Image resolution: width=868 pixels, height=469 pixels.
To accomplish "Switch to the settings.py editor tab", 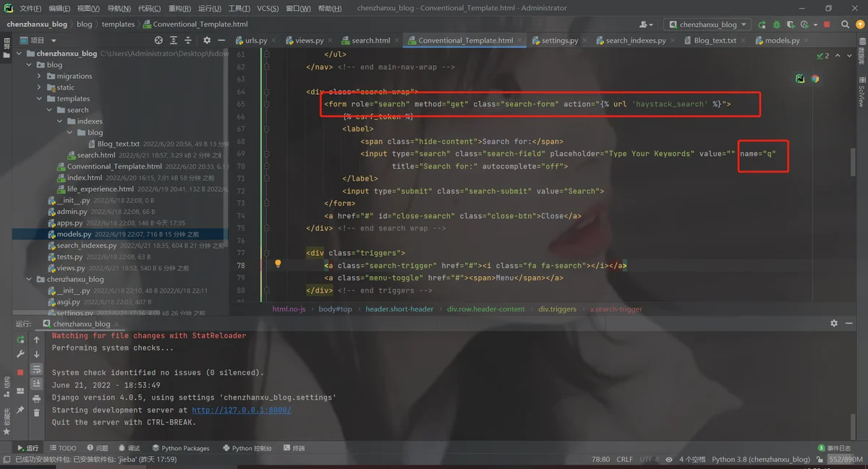I will 559,40.
